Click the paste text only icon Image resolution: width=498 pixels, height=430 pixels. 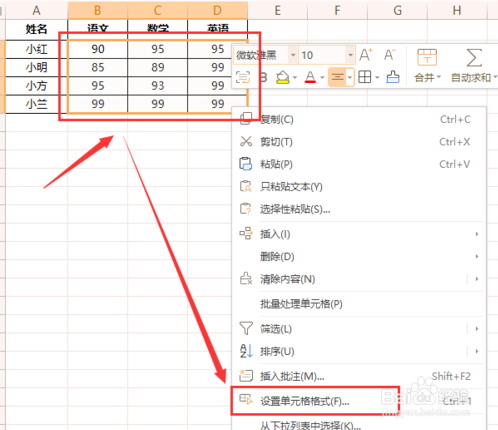pos(246,186)
